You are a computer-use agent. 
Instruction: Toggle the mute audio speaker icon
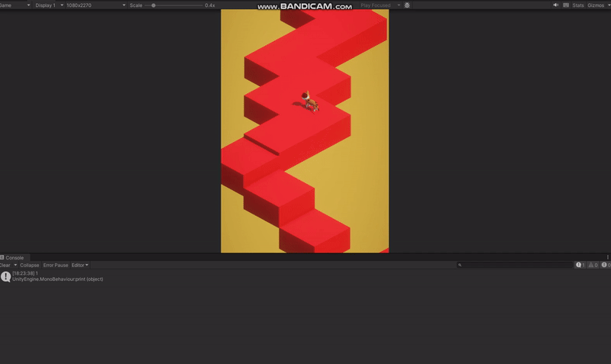point(556,5)
